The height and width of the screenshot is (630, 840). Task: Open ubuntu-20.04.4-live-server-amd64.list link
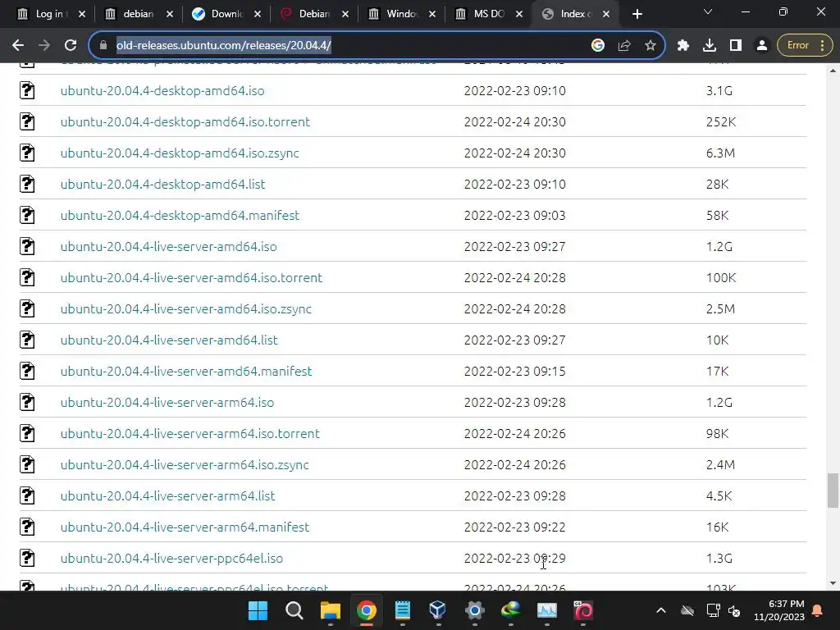(x=169, y=340)
